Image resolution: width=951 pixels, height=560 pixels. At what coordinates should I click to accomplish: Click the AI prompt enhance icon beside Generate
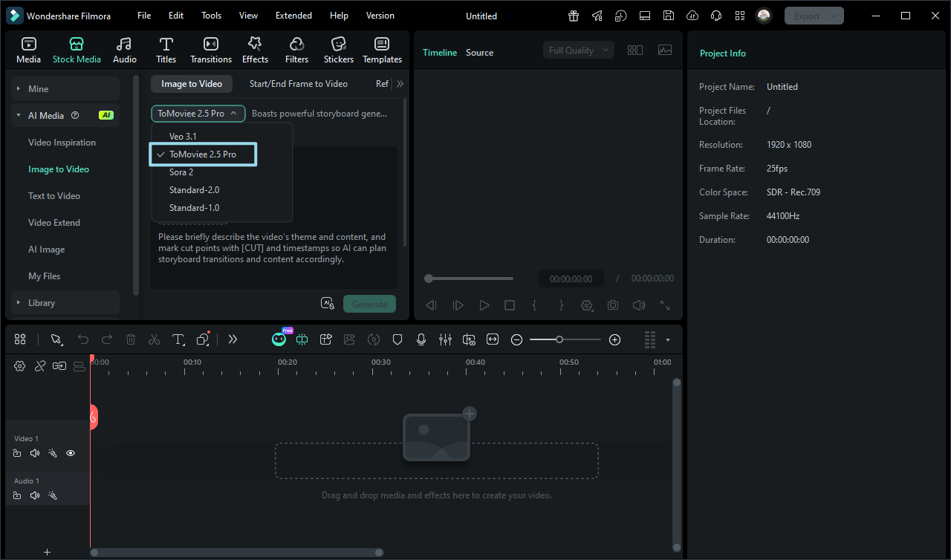pyautogui.click(x=328, y=303)
